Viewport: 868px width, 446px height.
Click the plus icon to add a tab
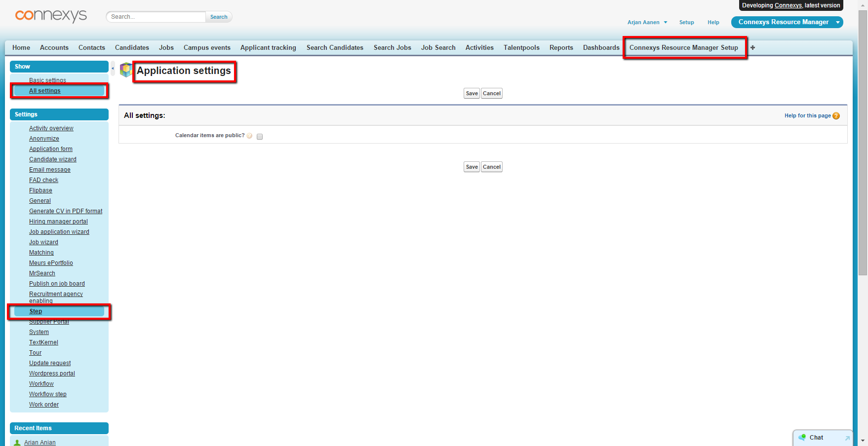752,48
